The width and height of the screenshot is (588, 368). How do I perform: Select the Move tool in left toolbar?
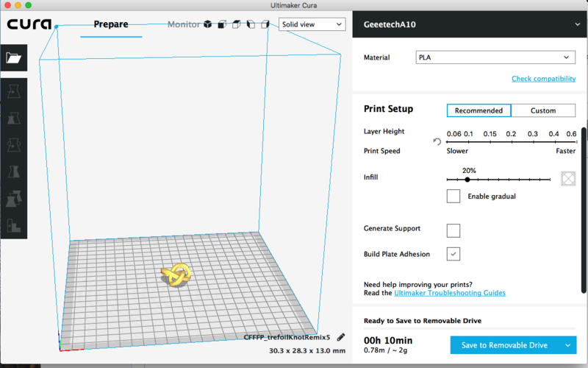[x=14, y=91]
